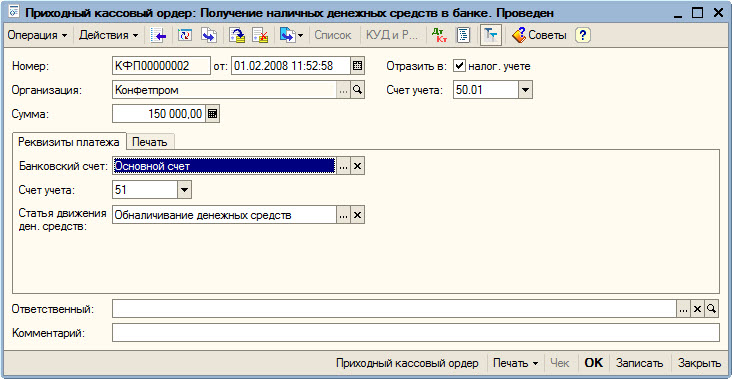Click the create-based-on toolbar icon
Screen dimensions: 732x379
286,35
